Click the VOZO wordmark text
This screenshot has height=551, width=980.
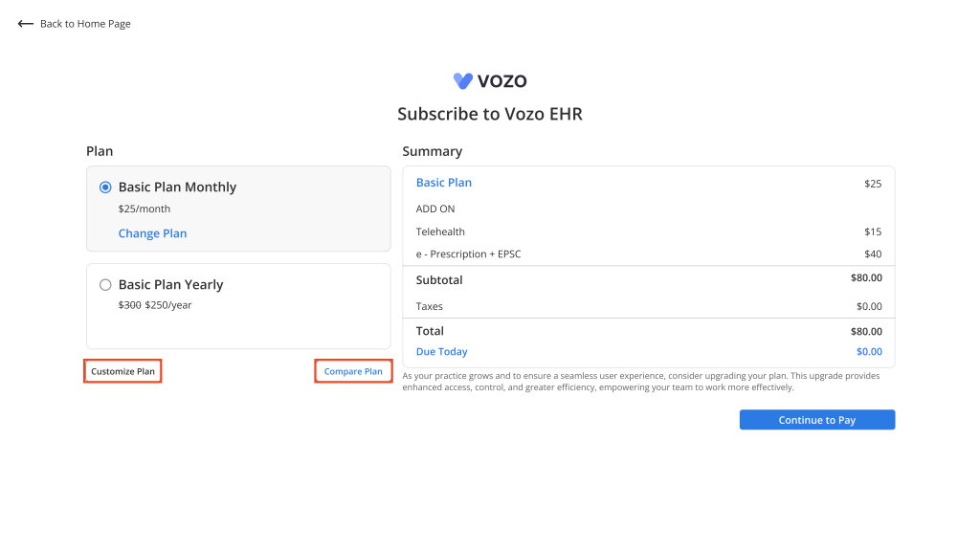click(x=501, y=81)
